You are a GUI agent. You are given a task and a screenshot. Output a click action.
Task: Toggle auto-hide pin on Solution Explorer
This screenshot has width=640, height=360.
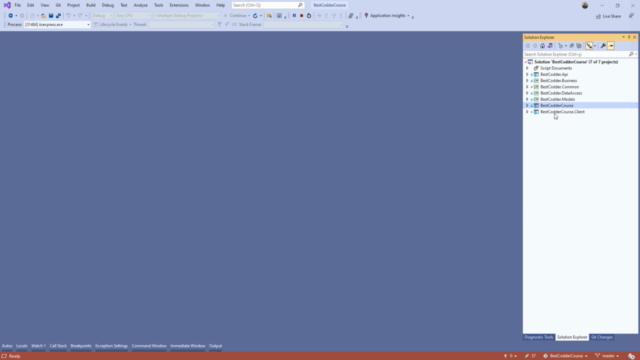629,37
